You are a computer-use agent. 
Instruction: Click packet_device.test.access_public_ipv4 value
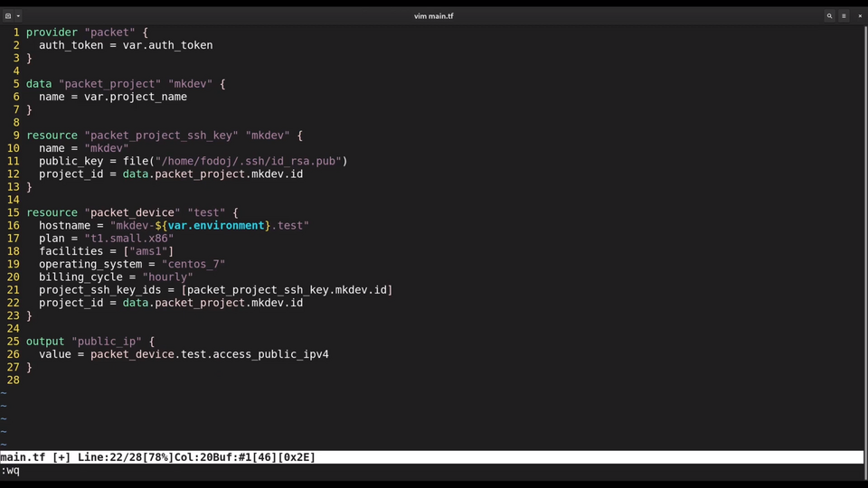tap(209, 354)
